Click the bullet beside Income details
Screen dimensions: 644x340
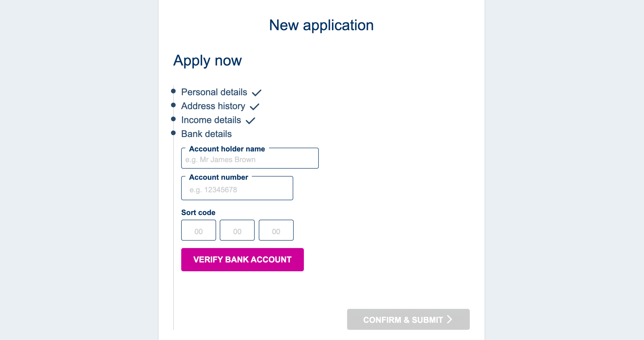173,119
